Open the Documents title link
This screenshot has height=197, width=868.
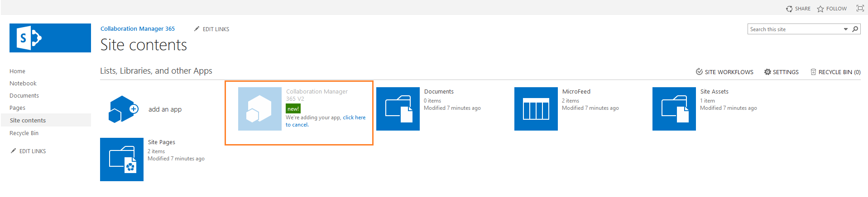pyautogui.click(x=439, y=91)
